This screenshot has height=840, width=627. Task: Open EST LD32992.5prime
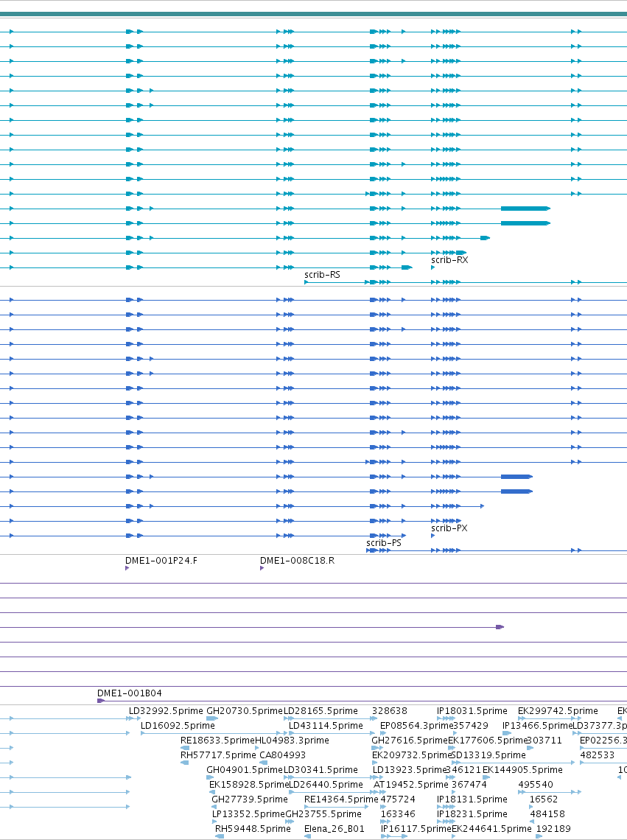(166, 711)
